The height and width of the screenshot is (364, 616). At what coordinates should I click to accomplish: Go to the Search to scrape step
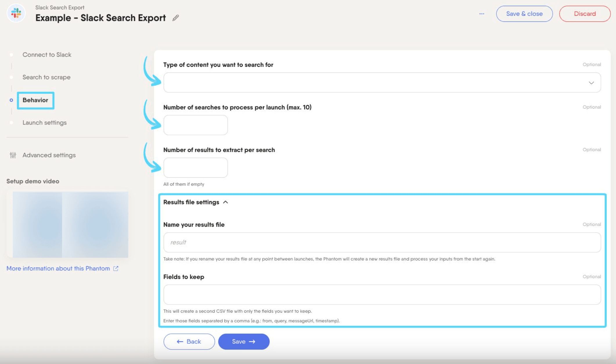pyautogui.click(x=46, y=77)
